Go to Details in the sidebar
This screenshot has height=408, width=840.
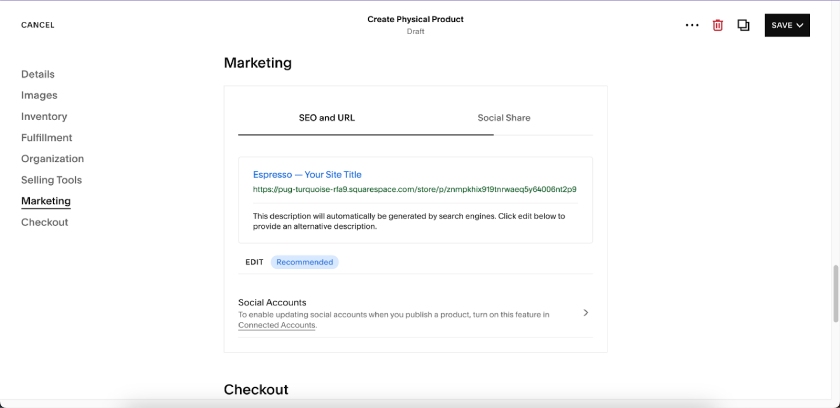click(38, 74)
